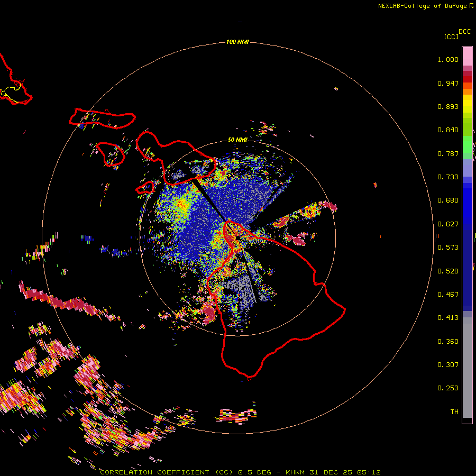The width and height of the screenshot is (476, 476).
Task: Click the 0.253 scale value
Action: pos(448,388)
